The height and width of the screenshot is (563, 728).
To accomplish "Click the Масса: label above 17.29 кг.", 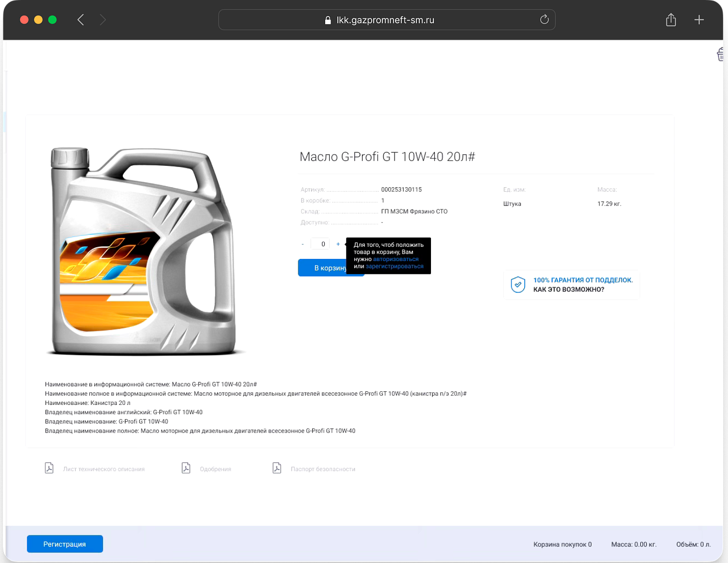I will click(607, 190).
